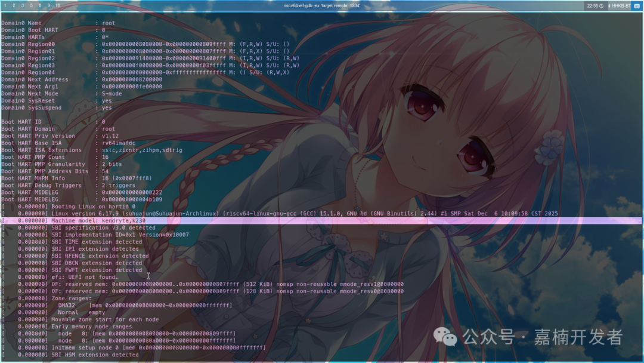
Task: Switch to workspace 10
Action: 58,5
